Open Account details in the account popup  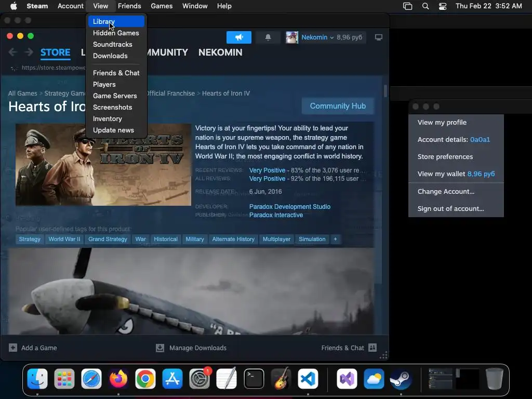point(456,140)
